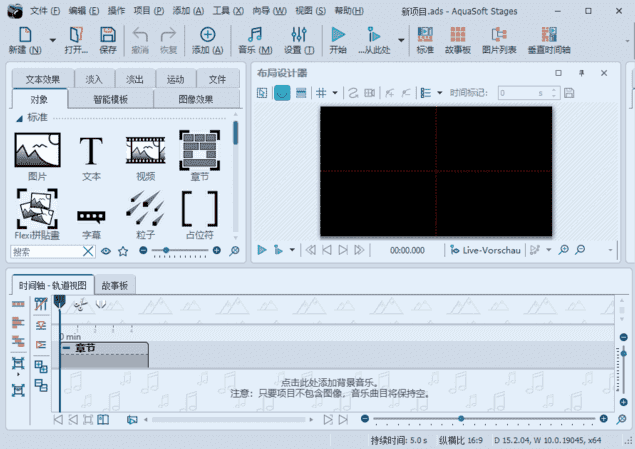
Task: Select the 字幕 subtitle object
Action: tap(91, 223)
